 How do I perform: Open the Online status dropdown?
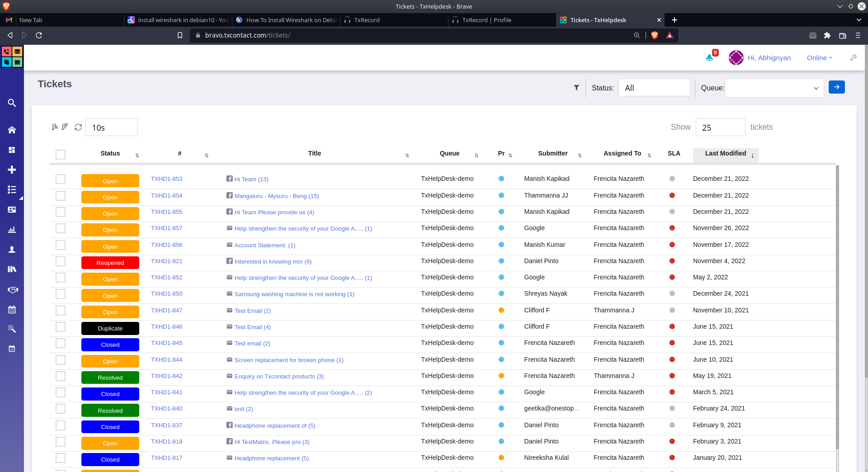click(819, 58)
